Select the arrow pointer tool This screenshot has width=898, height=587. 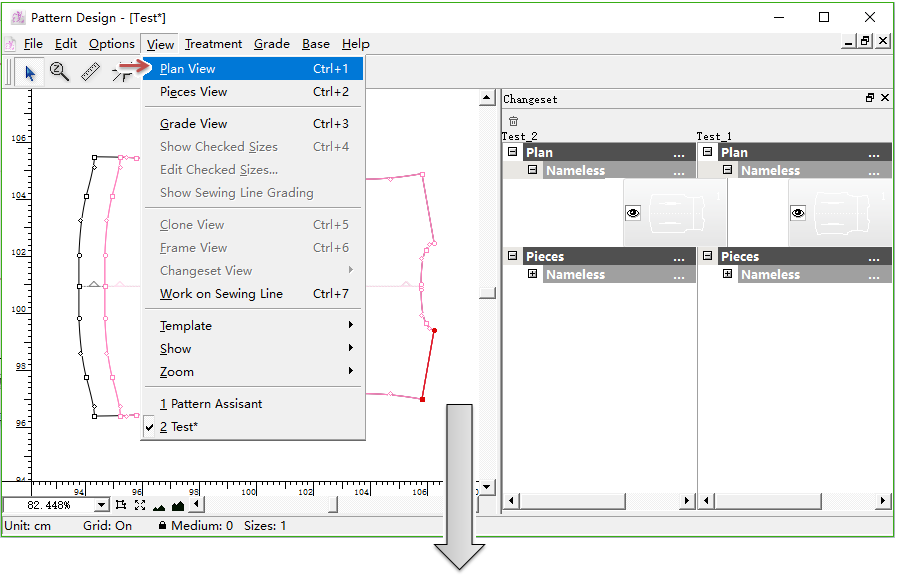(x=30, y=72)
